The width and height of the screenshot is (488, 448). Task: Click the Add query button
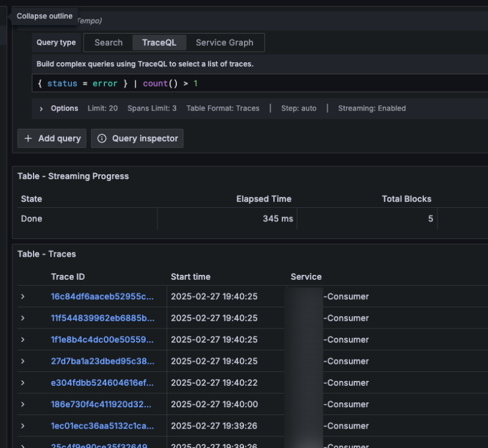click(x=52, y=138)
